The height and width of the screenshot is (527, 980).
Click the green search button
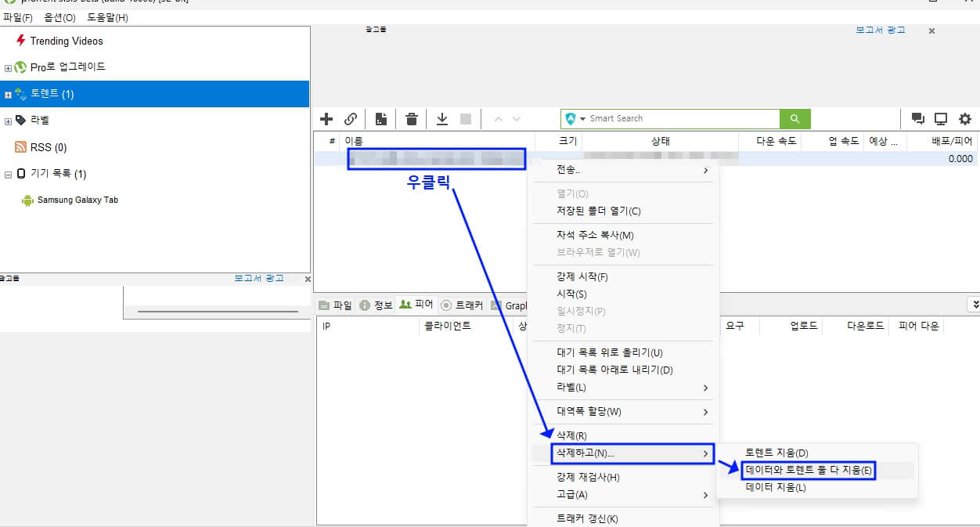794,118
